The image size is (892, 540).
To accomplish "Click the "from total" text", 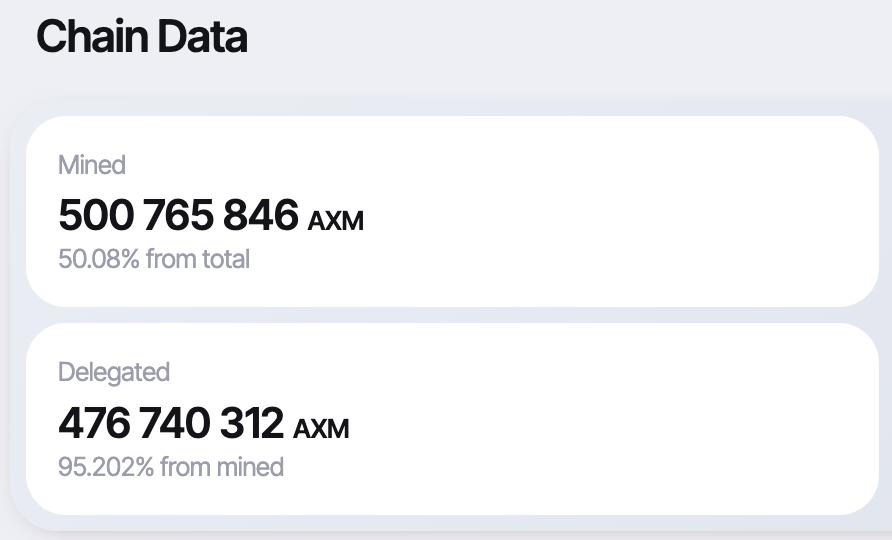I will tap(198, 259).
